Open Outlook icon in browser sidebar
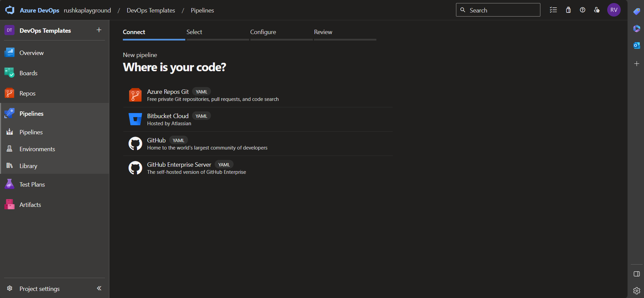The image size is (644, 298). coord(637,45)
